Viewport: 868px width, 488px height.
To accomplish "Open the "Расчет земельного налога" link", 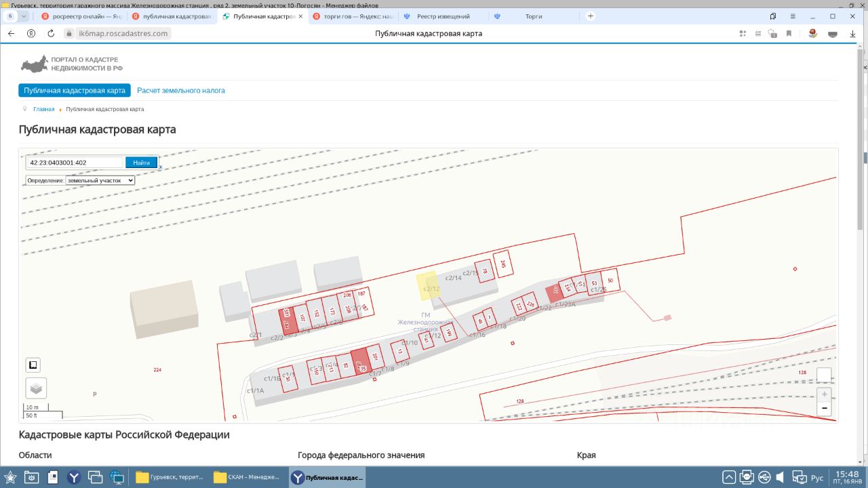I will [181, 90].
